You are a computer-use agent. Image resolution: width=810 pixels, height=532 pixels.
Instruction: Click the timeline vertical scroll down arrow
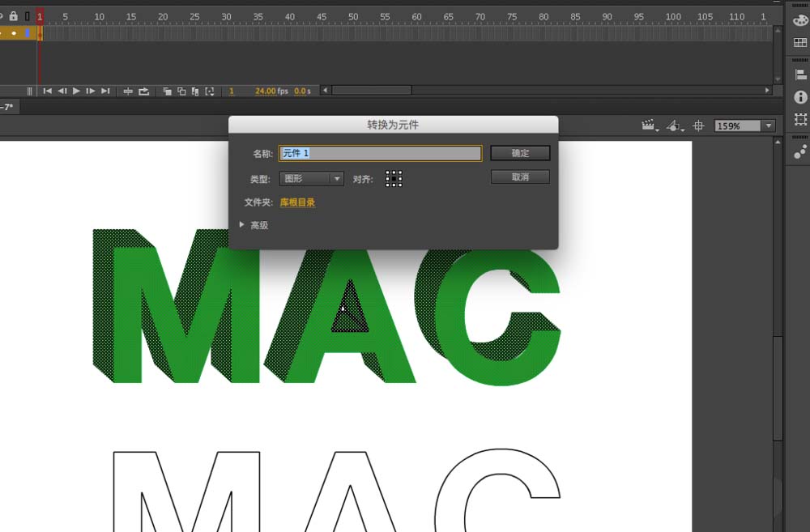click(778, 79)
